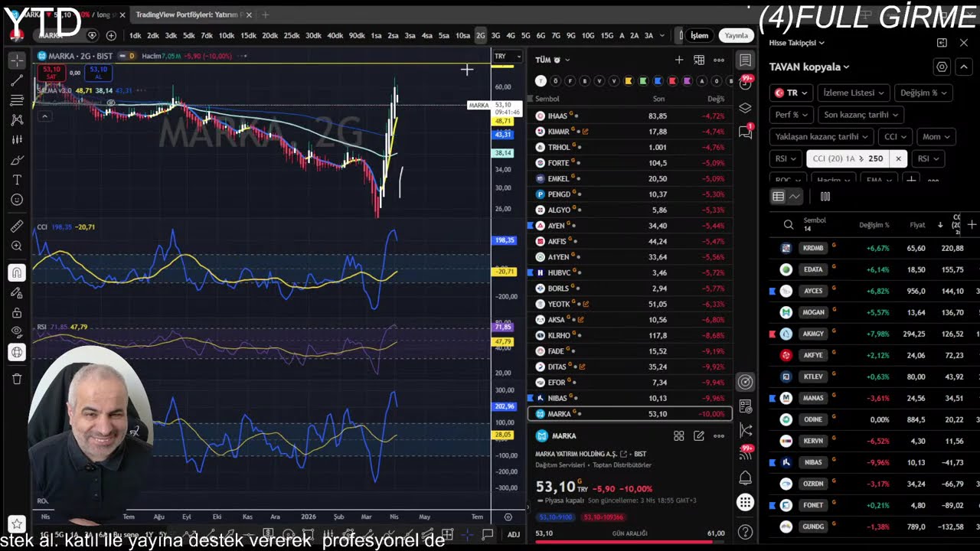The image size is (980, 551).
Task: Open the object tree layers icon
Action: point(745,108)
